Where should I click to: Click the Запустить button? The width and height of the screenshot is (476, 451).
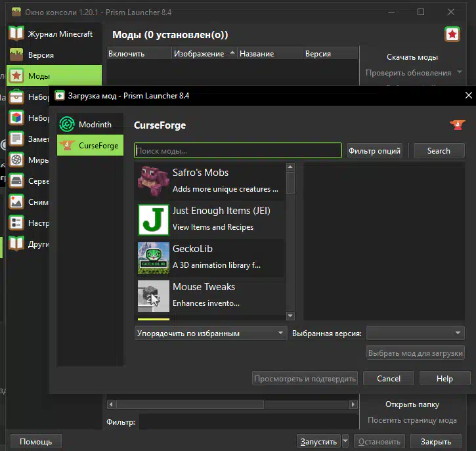[318, 442]
